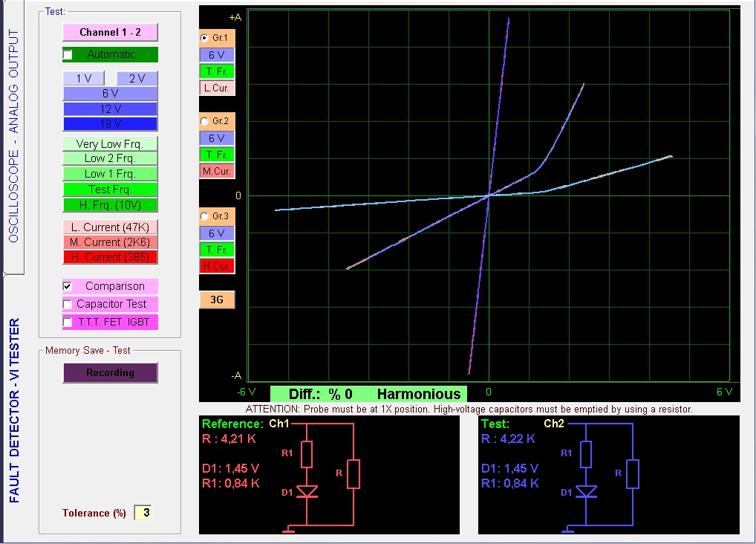The width and height of the screenshot is (756, 544).
Task: Click the Channel 1 - 2 button
Action: click(110, 32)
